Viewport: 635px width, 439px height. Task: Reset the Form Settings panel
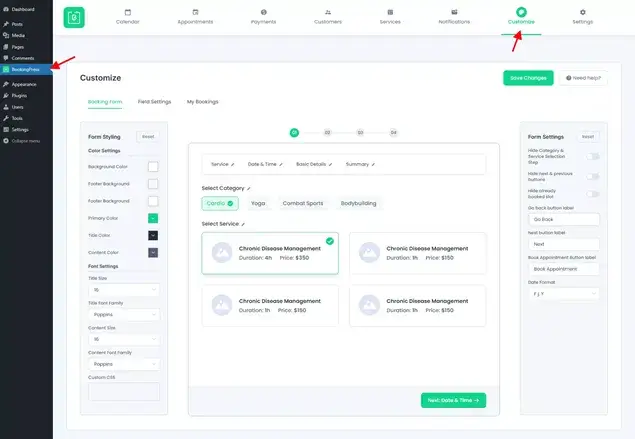coord(588,136)
